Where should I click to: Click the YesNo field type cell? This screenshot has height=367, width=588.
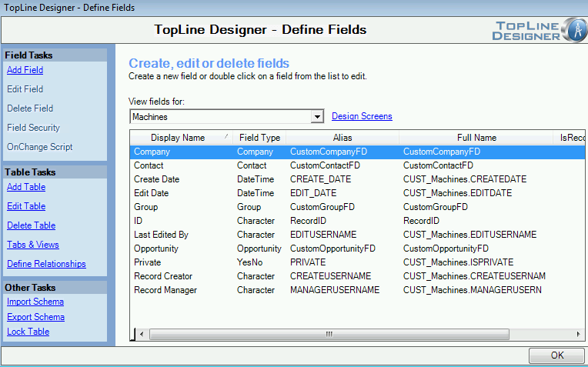[x=250, y=262]
